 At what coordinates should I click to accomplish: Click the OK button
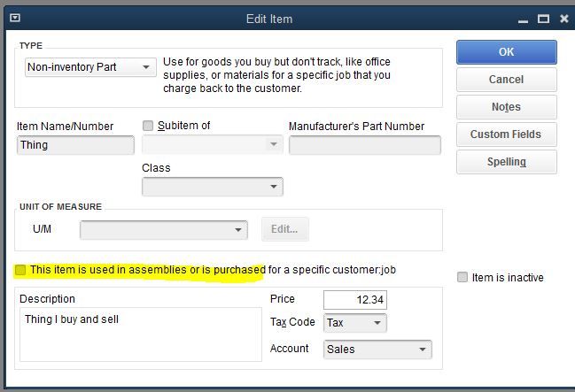point(506,52)
